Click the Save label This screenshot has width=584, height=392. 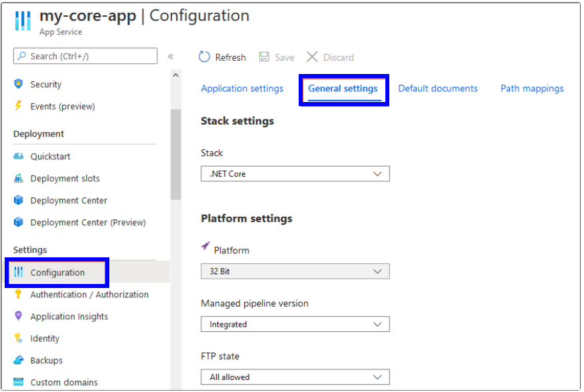coord(285,57)
